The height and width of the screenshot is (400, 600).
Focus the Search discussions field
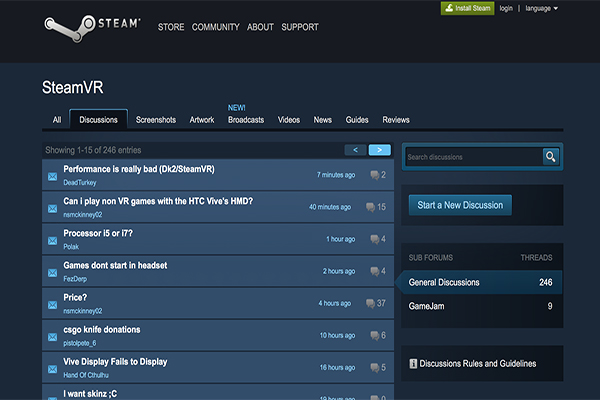click(x=474, y=157)
